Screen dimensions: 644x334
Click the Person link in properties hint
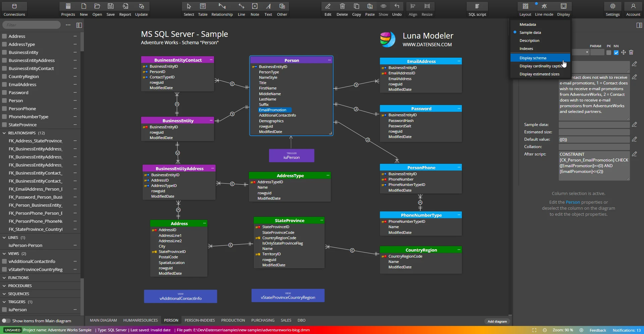573,202
